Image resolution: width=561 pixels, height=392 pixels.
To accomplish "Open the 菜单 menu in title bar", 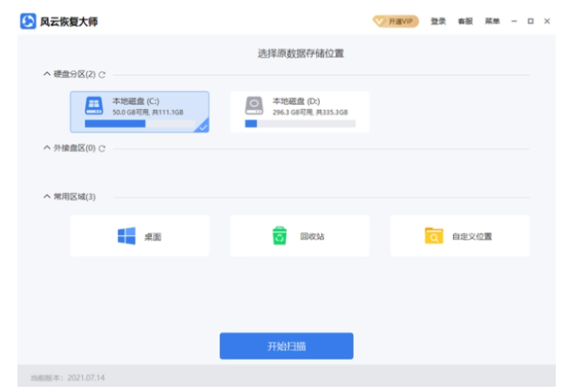I will coord(492,21).
